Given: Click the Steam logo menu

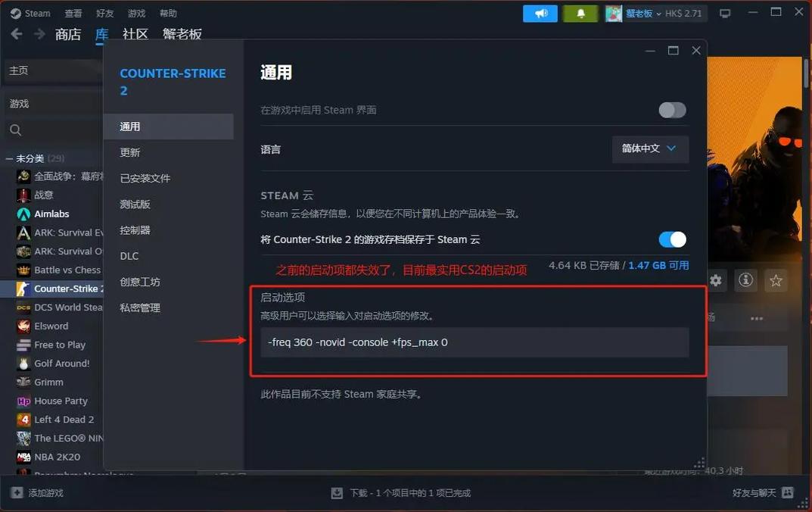Looking at the screenshot, I should tap(16, 13).
